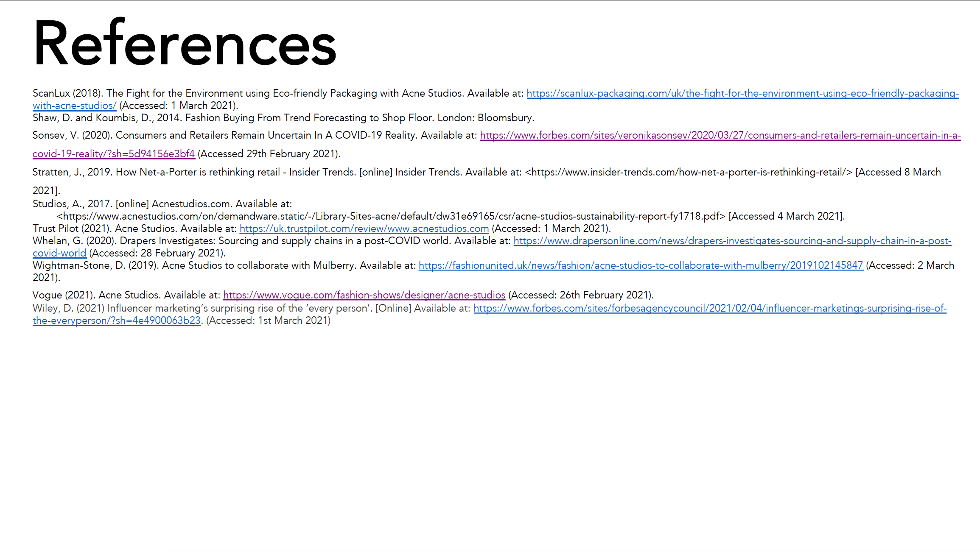Click '[Accessed 4 March 2021]' text
Screen dimensions: 980x552
click(x=787, y=216)
